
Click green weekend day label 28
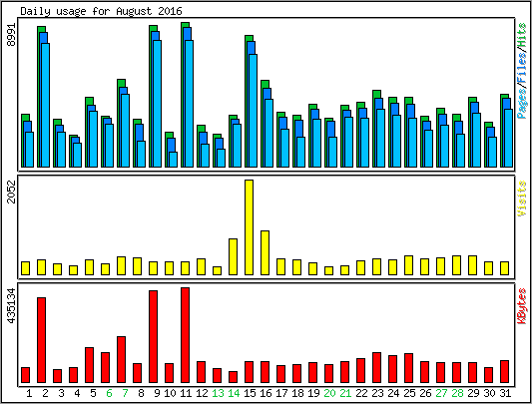pos(457,393)
